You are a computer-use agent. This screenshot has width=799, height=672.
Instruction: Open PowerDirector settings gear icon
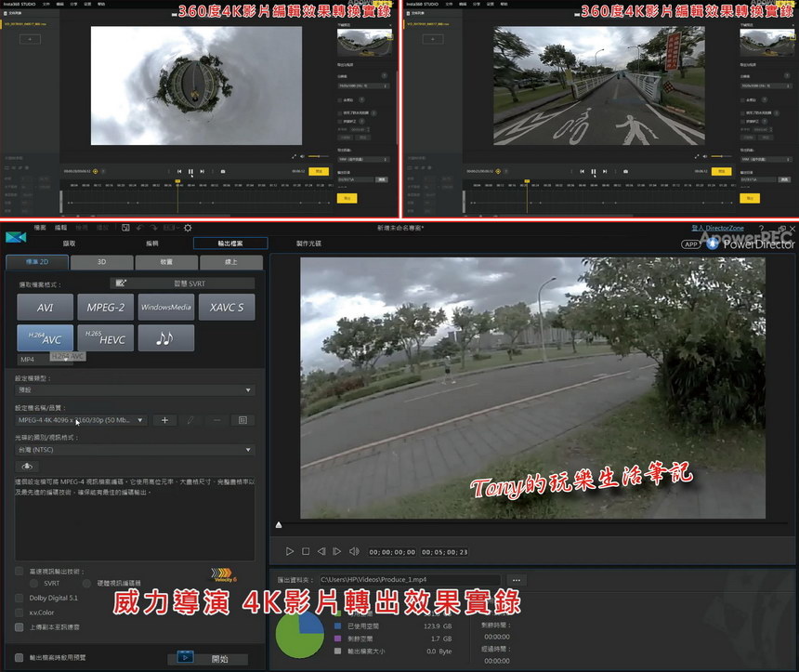(188, 228)
